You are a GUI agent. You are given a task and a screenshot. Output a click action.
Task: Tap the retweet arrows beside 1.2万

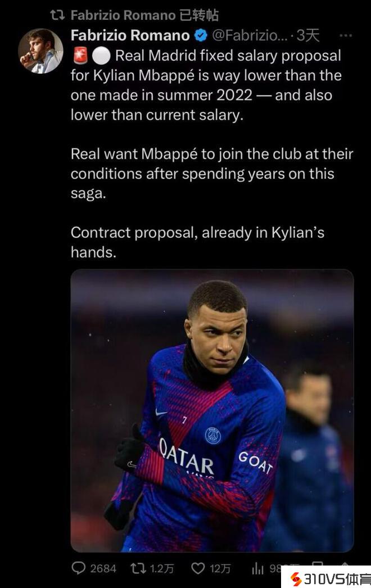pyautogui.click(x=138, y=568)
